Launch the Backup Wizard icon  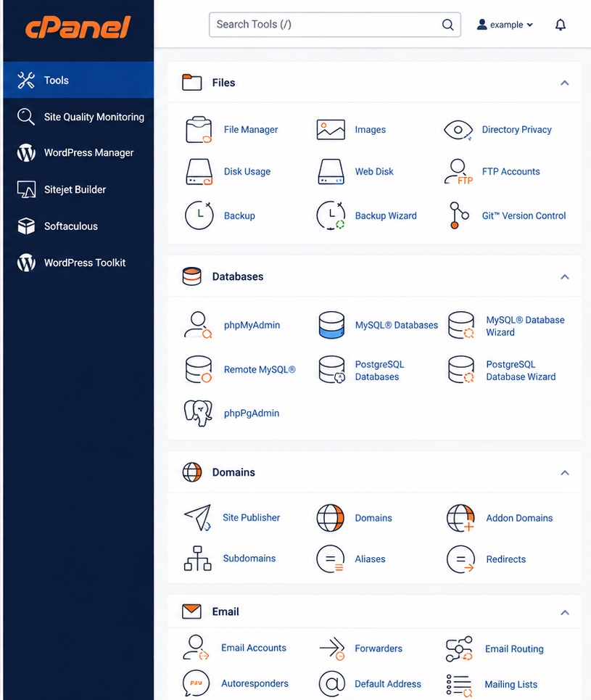coord(331,215)
